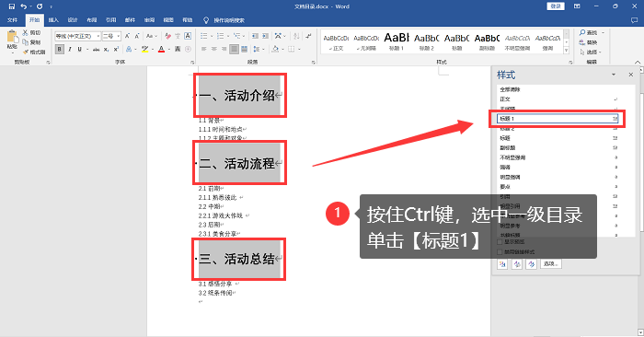
Task: Click the Save icon in the title bar
Action: click(11, 6)
